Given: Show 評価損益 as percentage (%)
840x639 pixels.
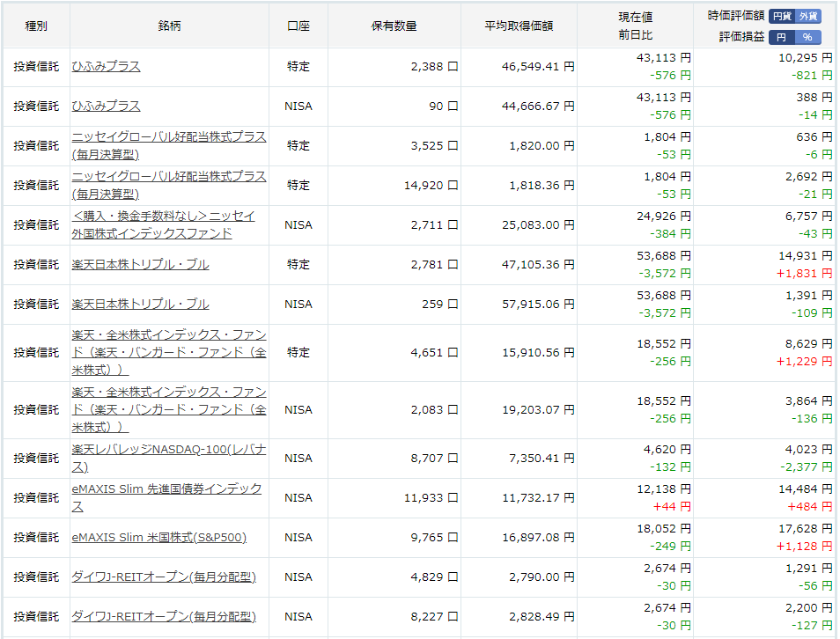Looking at the screenshot, I should (x=807, y=37).
